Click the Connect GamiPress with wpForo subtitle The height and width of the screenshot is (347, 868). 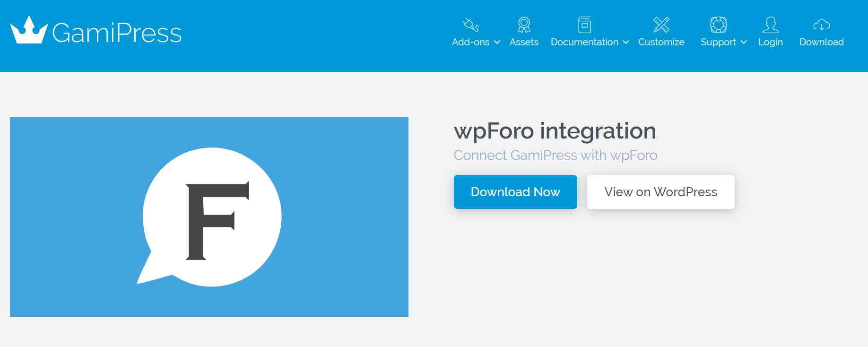(x=556, y=155)
